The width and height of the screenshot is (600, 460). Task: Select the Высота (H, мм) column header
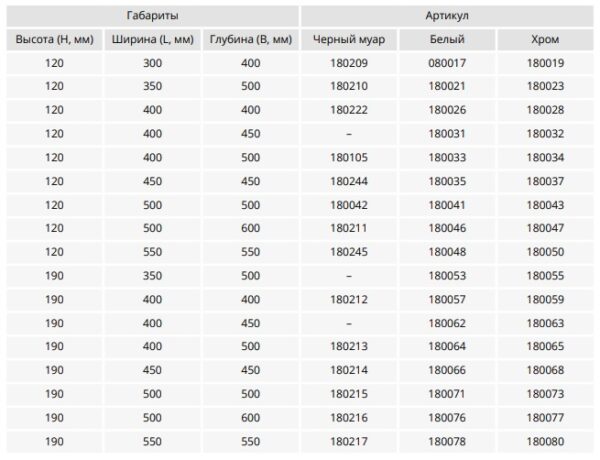54,40
